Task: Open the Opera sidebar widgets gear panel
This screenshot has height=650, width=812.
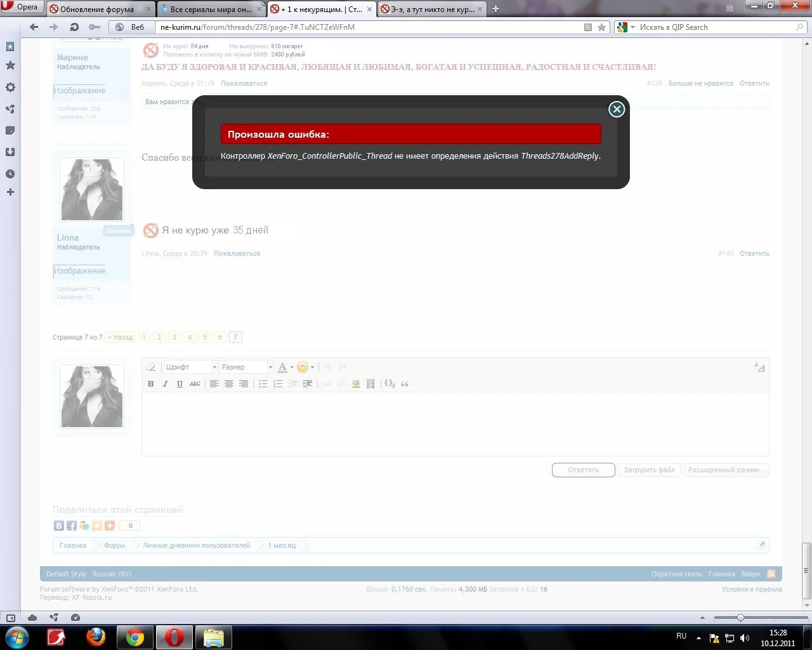Action: pyautogui.click(x=10, y=88)
